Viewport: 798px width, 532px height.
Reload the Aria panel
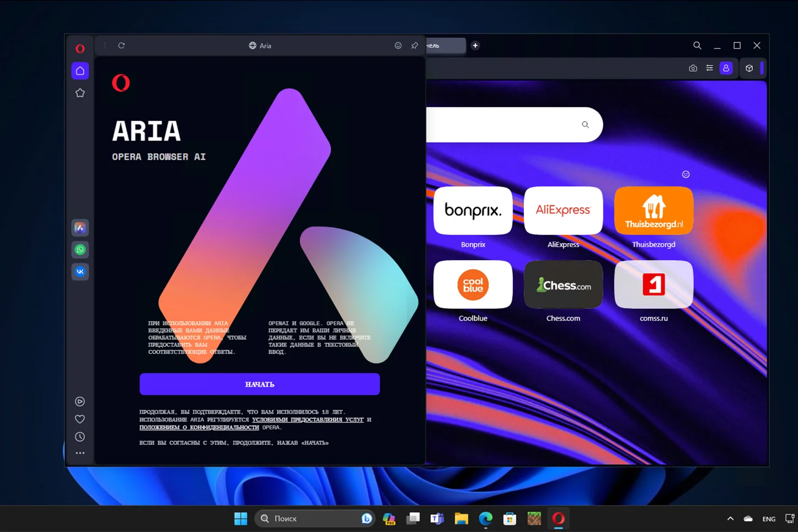point(121,46)
